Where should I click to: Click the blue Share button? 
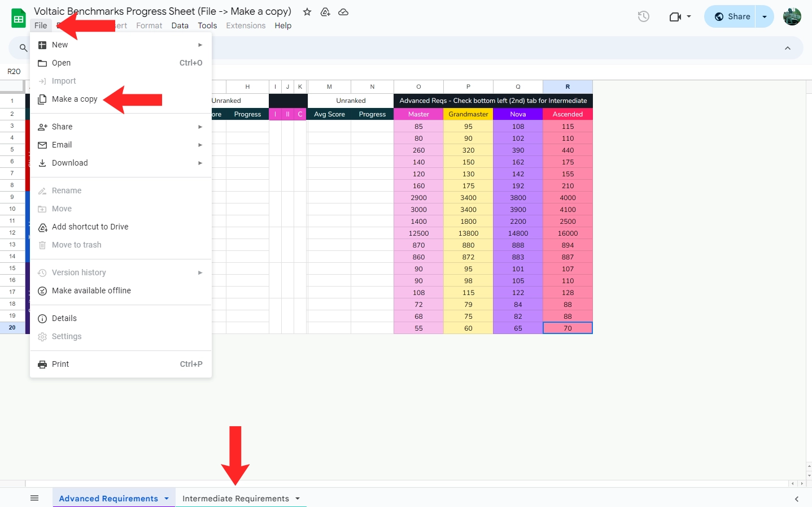(732, 17)
